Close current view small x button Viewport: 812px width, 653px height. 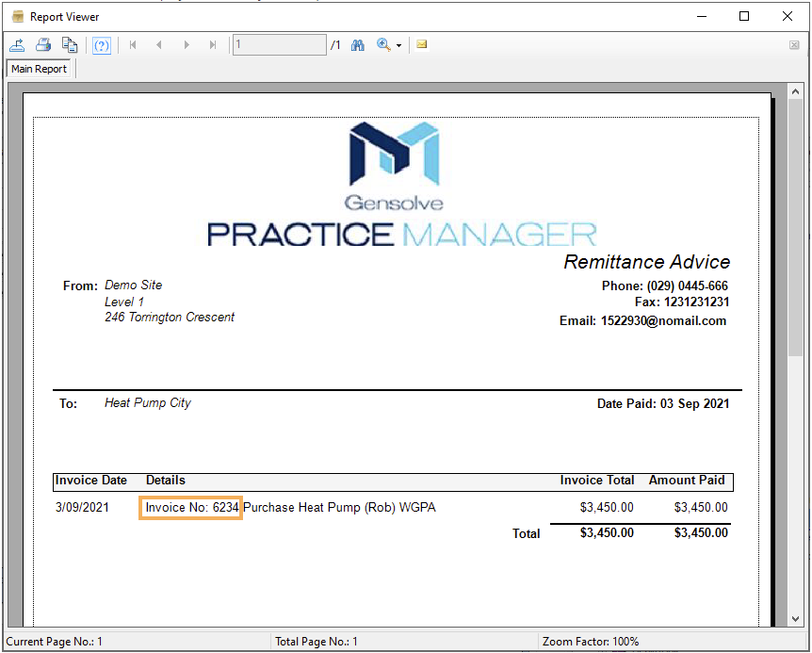pyautogui.click(x=794, y=45)
